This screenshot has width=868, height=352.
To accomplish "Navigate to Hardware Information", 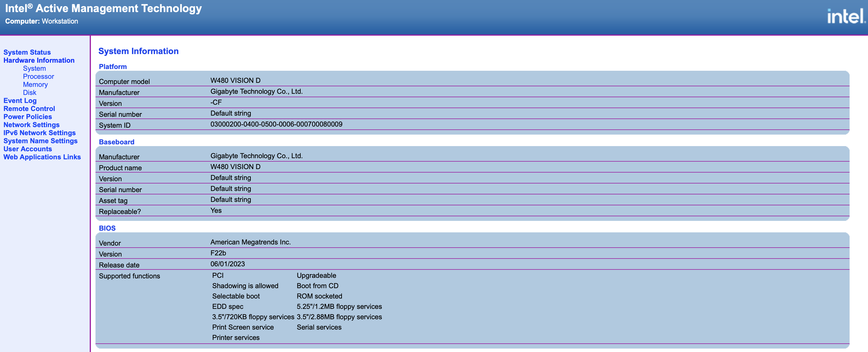I will (39, 60).
